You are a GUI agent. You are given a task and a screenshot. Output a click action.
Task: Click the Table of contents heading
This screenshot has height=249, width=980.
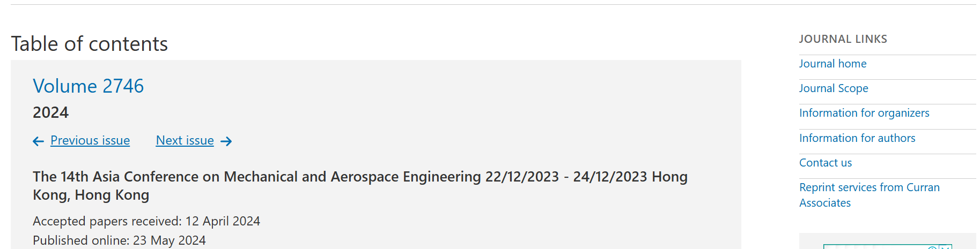click(x=90, y=44)
